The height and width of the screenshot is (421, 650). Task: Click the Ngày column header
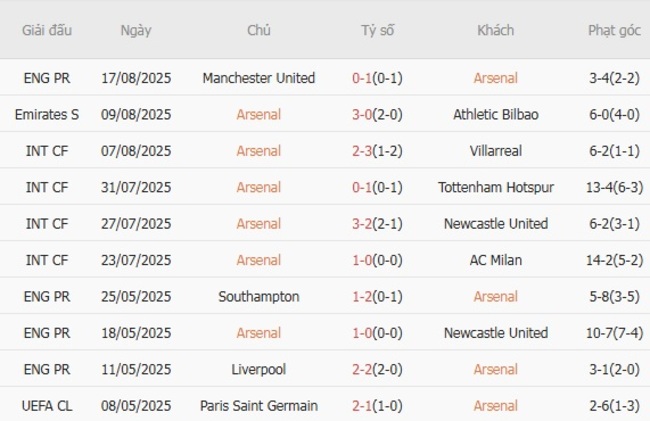coord(136,30)
